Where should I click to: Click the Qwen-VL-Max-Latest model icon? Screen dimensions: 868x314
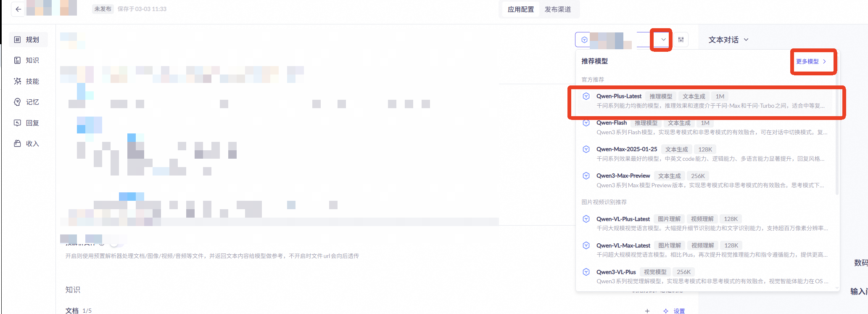(x=586, y=245)
